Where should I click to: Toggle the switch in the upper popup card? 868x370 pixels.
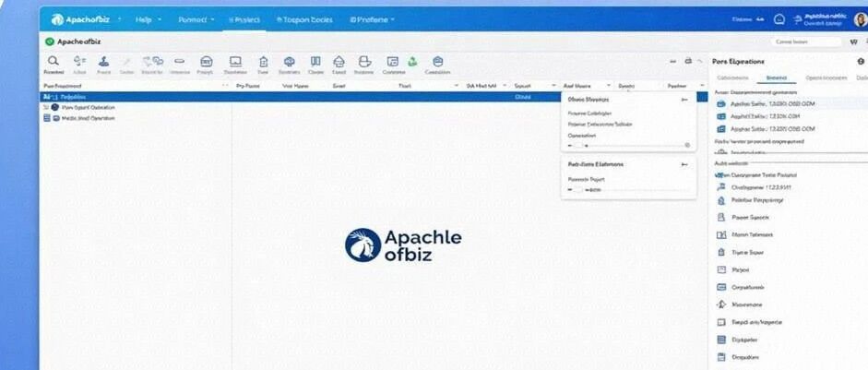[578, 145]
